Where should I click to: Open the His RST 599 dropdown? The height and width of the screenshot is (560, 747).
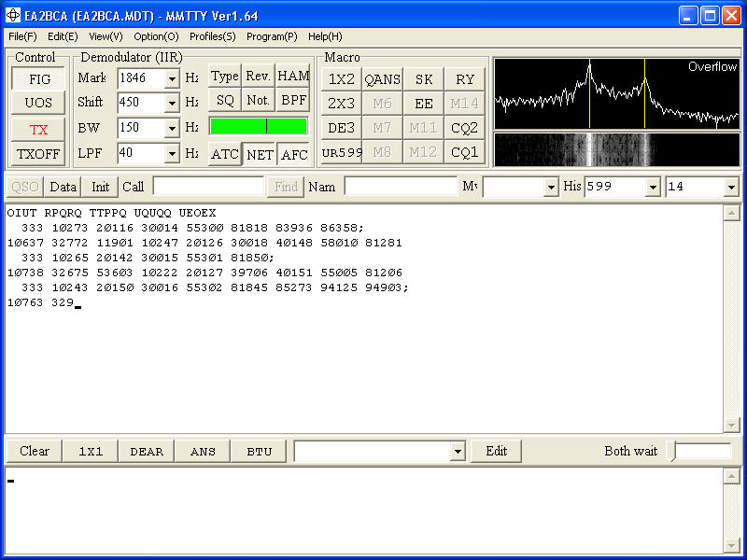tap(652, 188)
